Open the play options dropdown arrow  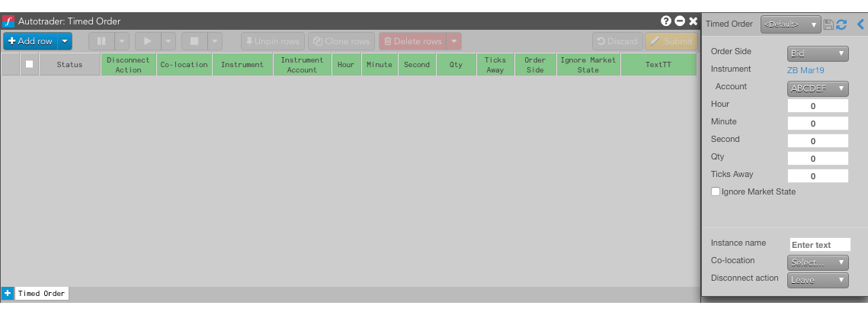pos(168,41)
